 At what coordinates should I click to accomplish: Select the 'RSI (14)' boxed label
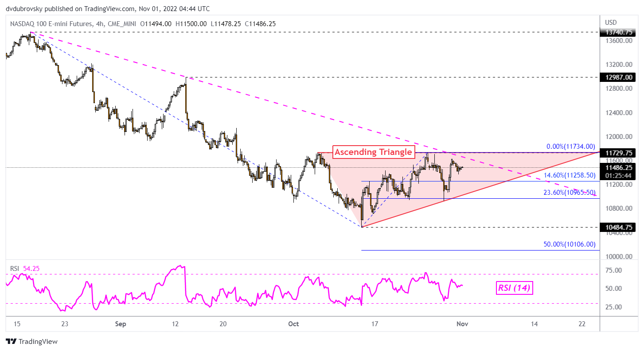point(515,289)
